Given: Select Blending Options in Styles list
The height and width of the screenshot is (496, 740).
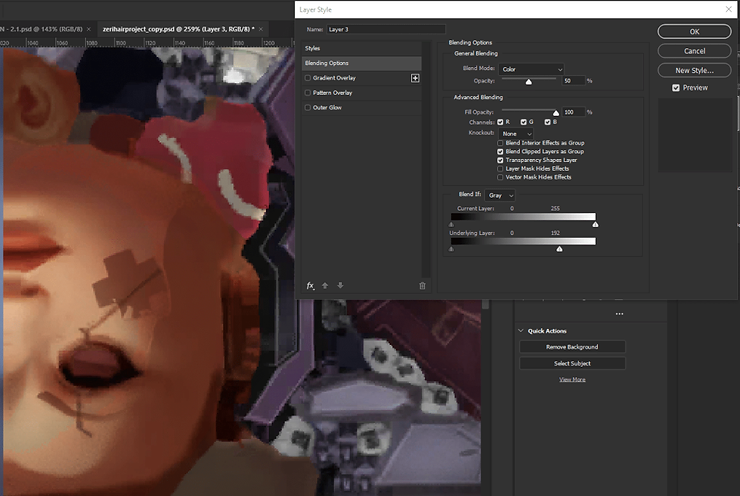Looking at the screenshot, I should click(x=361, y=63).
